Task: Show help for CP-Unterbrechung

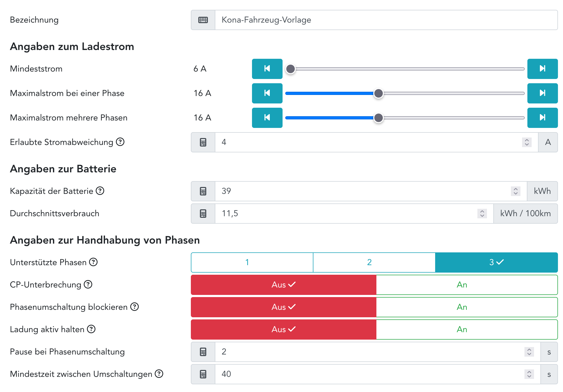Action: point(88,284)
